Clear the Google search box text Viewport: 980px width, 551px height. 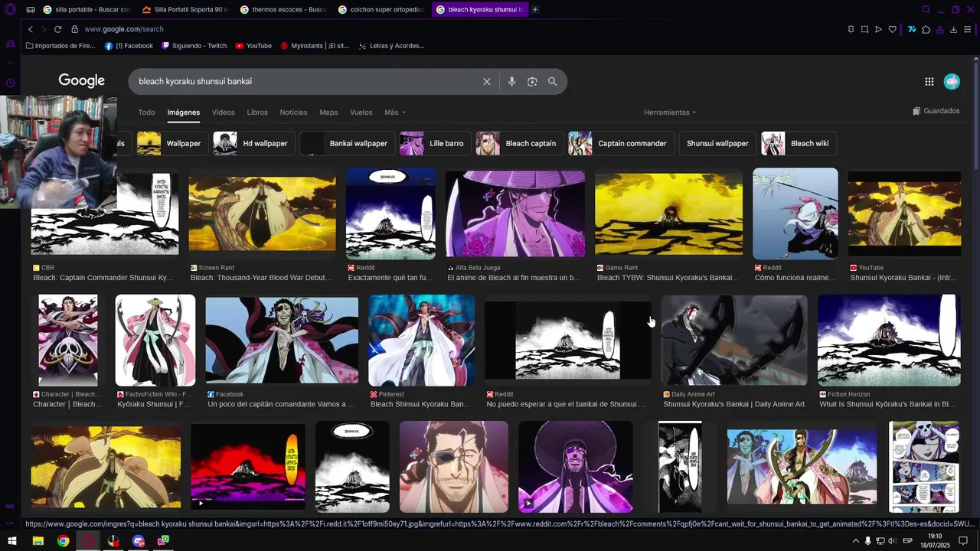pyautogui.click(x=486, y=82)
